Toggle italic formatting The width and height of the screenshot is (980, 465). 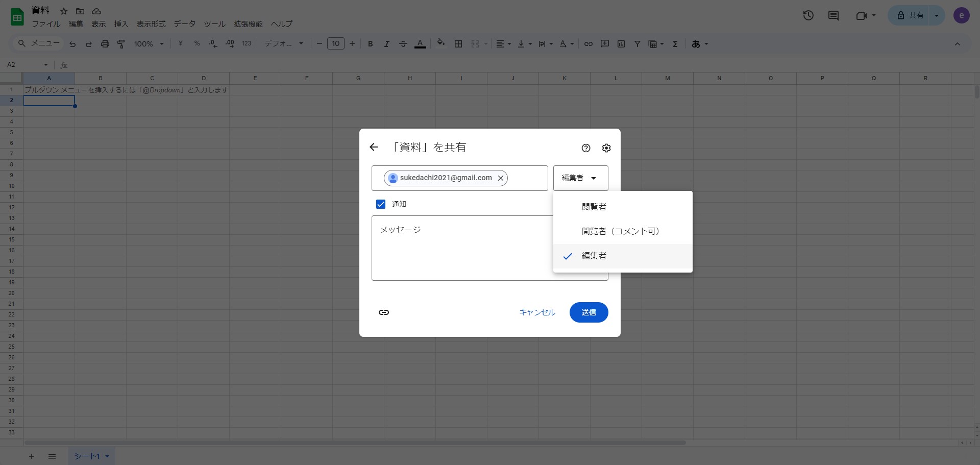387,44
